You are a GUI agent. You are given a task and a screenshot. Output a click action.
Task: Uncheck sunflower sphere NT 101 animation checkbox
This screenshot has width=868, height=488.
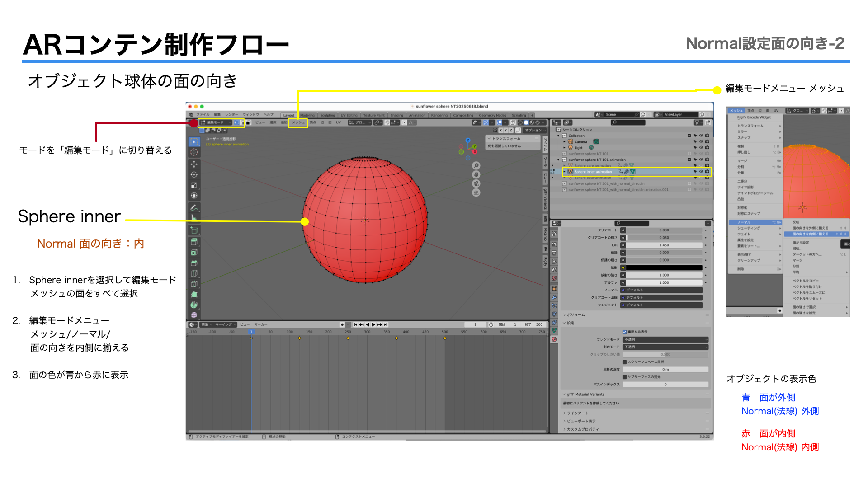point(689,160)
